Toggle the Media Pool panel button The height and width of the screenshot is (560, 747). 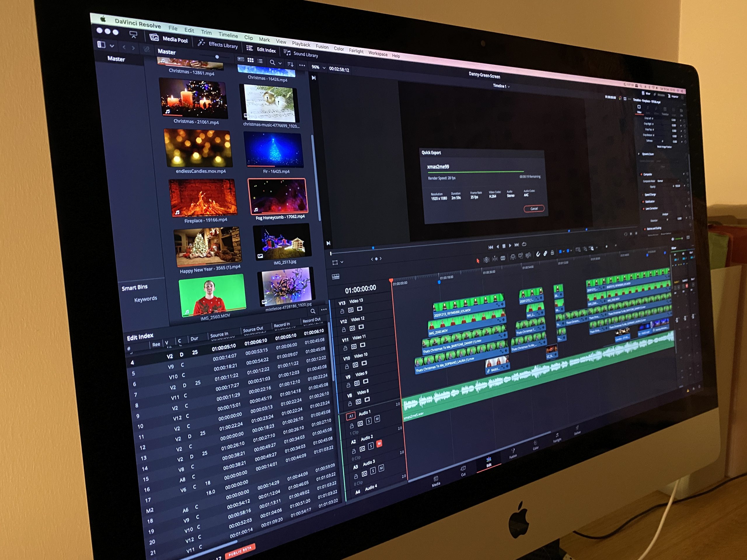tap(169, 38)
